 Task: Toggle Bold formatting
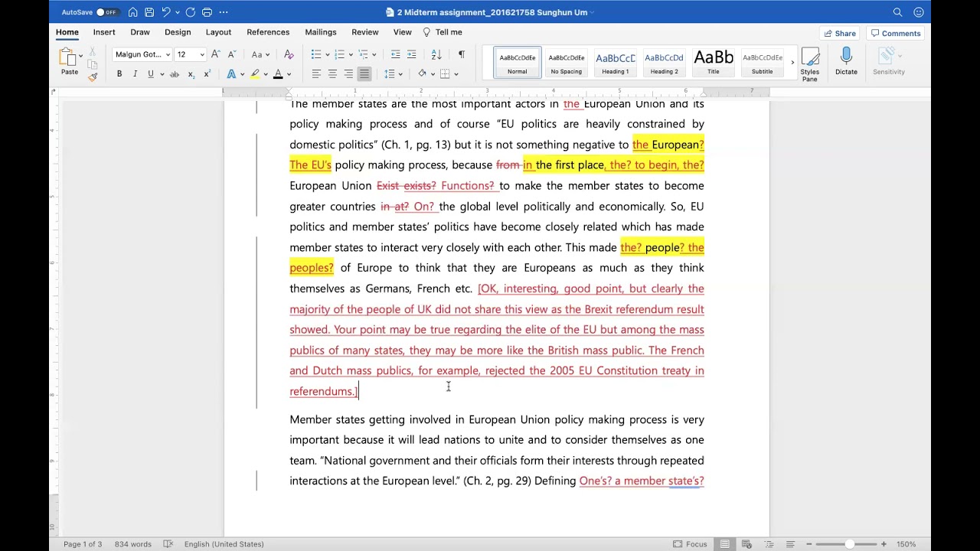[x=119, y=74]
